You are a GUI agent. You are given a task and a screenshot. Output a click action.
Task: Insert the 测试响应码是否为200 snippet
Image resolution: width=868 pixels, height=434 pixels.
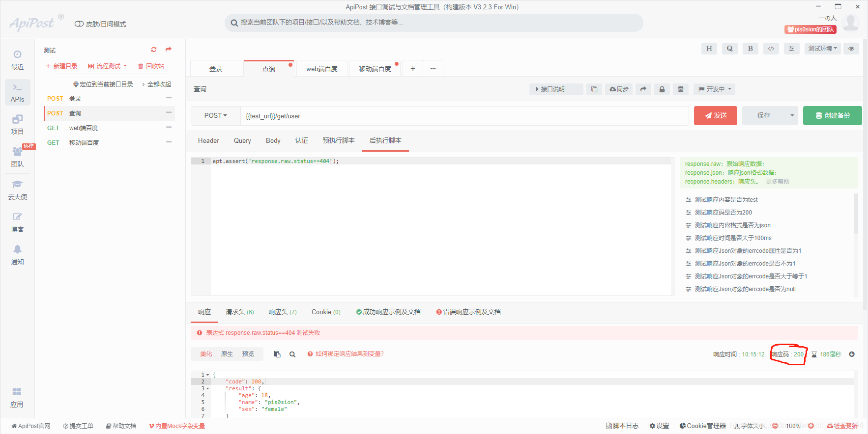[723, 213]
